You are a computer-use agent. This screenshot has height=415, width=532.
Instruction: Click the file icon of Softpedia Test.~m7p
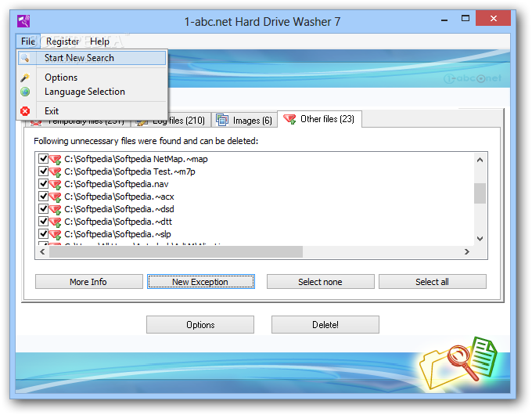click(55, 171)
